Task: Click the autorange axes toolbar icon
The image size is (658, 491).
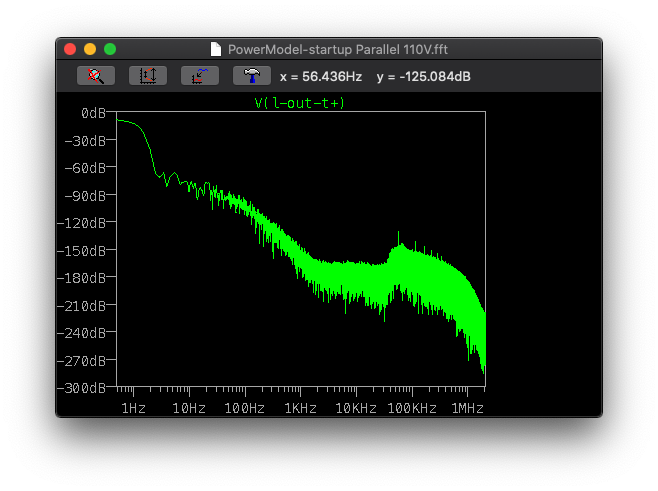Action: point(148,76)
